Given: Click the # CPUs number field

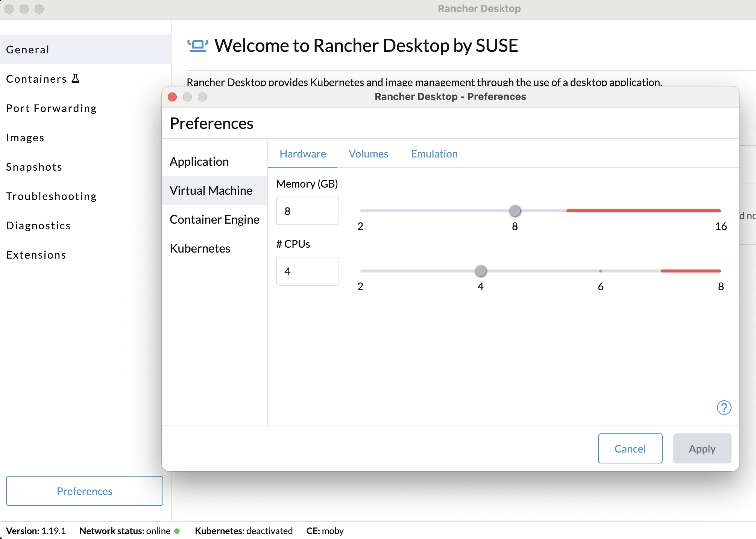Looking at the screenshot, I should tap(307, 271).
